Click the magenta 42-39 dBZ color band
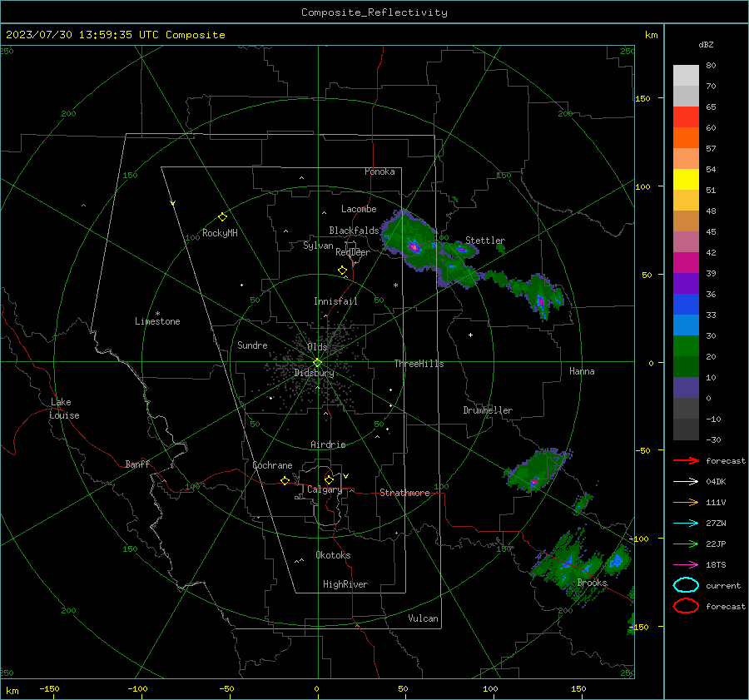The height and width of the screenshot is (700, 749). coord(686,262)
